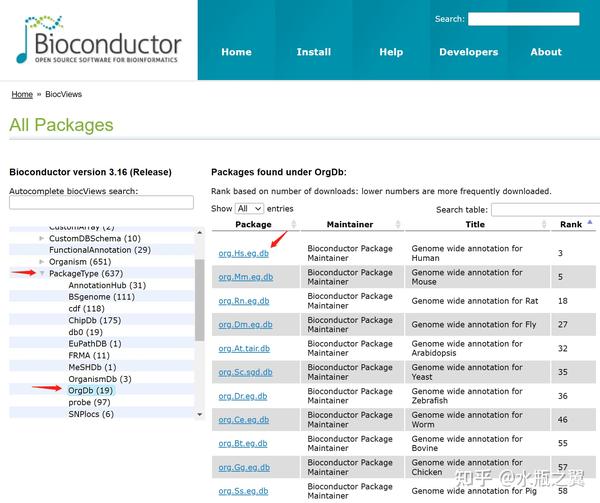Select BSgenome in the tree
Viewport: 600px width, 503px height.
click(x=101, y=297)
